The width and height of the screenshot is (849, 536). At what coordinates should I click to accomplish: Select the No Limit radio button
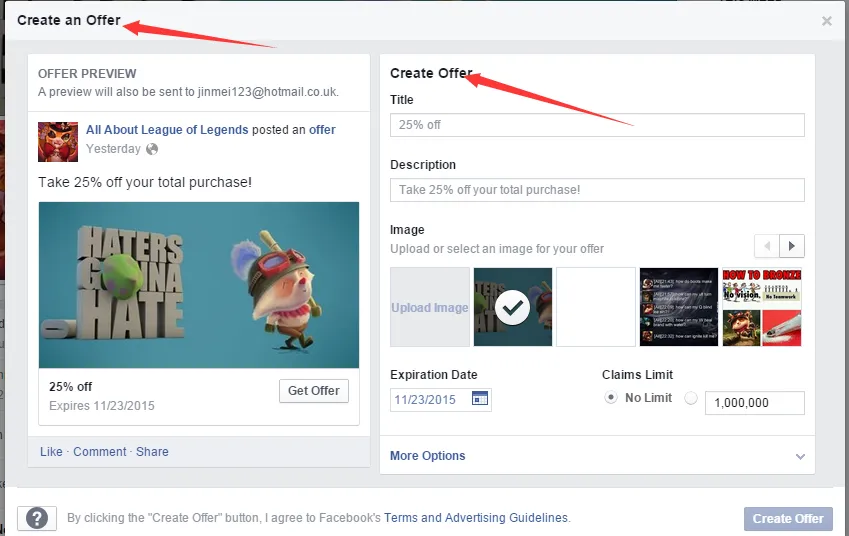coord(611,397)
